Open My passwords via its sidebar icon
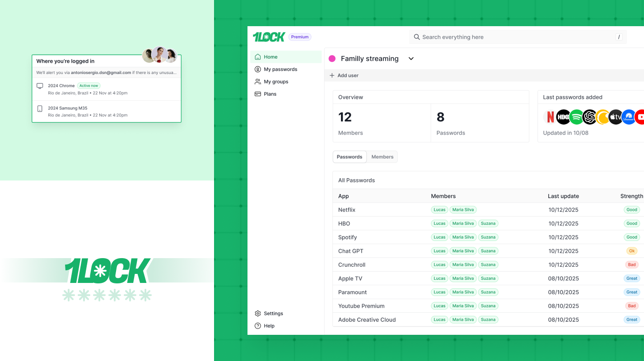Viewport: 644px width, 361px height. coord(258,69)
